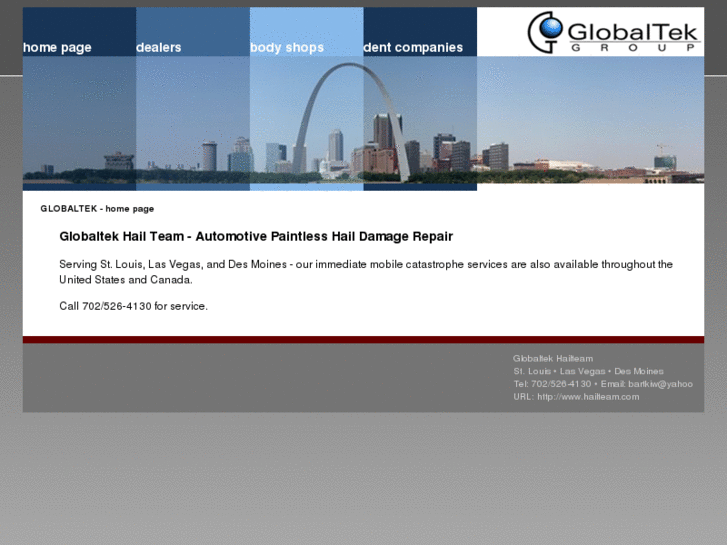Click the 'Serving St. Louis, Las Vegas' paragraph
This screenshot has height=545, width=727.
coord(366,272)
